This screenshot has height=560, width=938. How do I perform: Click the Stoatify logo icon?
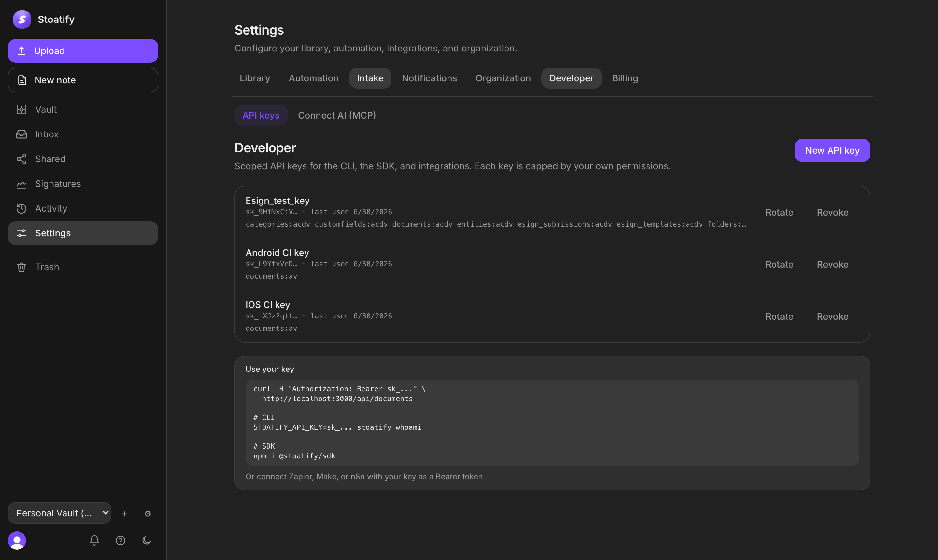click(x=22, y=19)
